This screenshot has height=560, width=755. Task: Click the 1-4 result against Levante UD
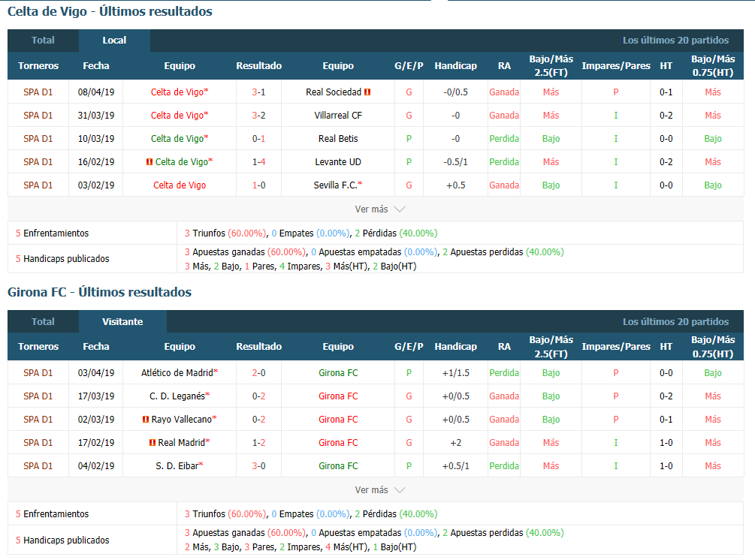pyautogui.click(x=258, y=162)
